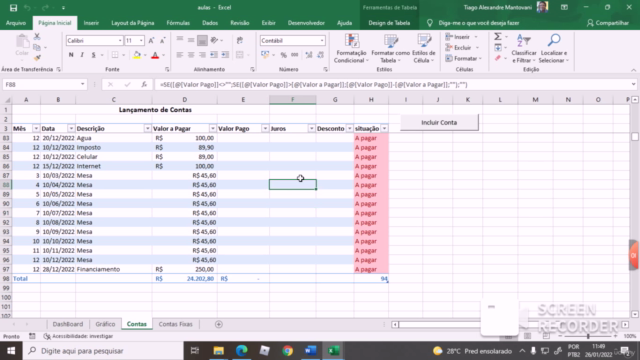Viewport: 640px width, 360px height.
Task: Open the Mês column filter dropdown
Action: [x=36, y=129]
